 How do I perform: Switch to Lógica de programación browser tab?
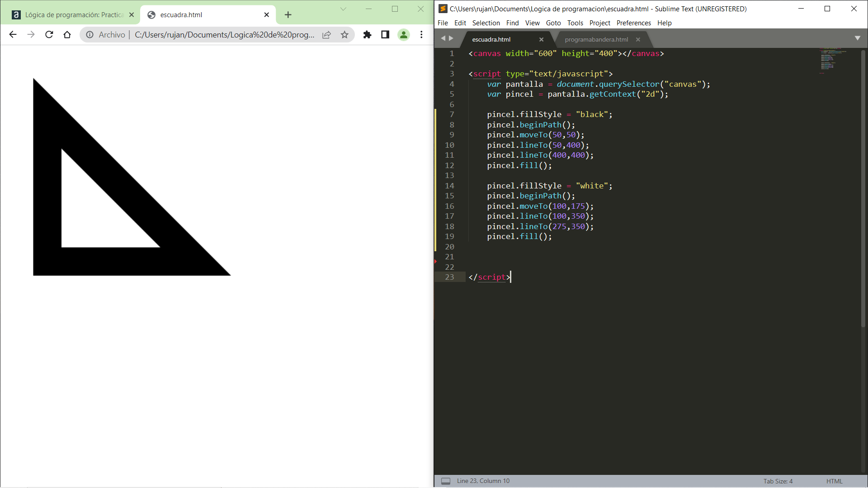coord(72,15)
